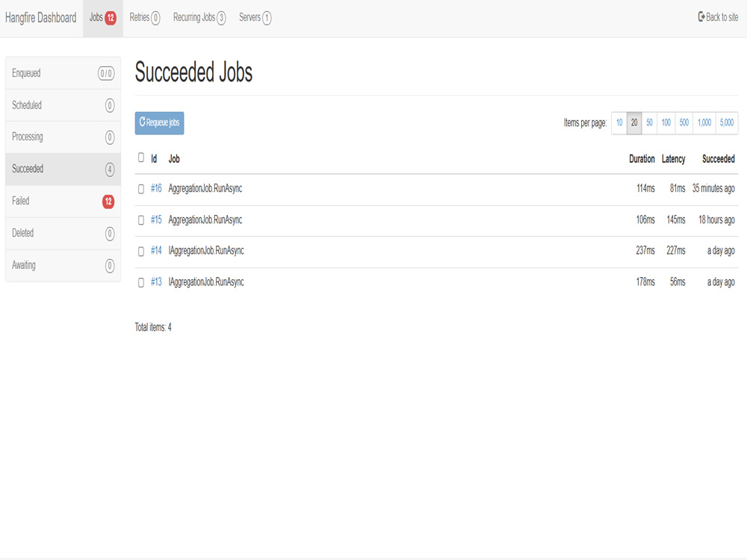Viewport: 747px width, 560px height.
Task: Open job #15 details link
Action: pyautogui.click(x=156, y=220)
